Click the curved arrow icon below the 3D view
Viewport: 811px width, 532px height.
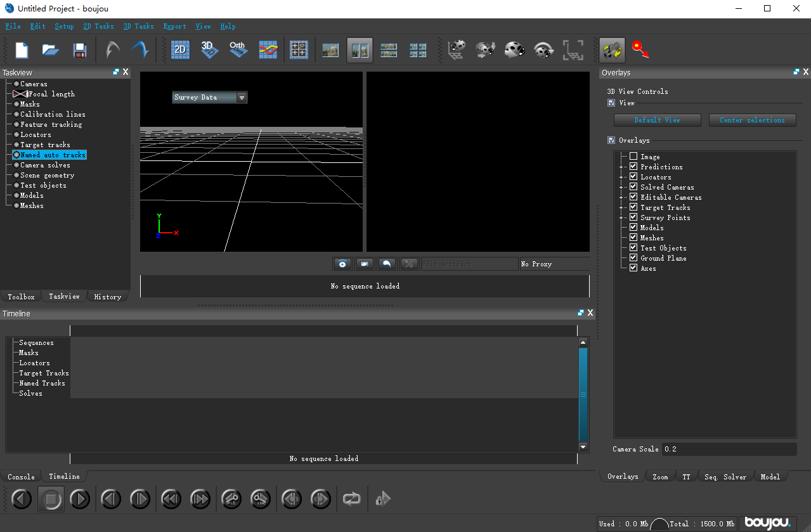pyautogui.click(x=387, y=264)
